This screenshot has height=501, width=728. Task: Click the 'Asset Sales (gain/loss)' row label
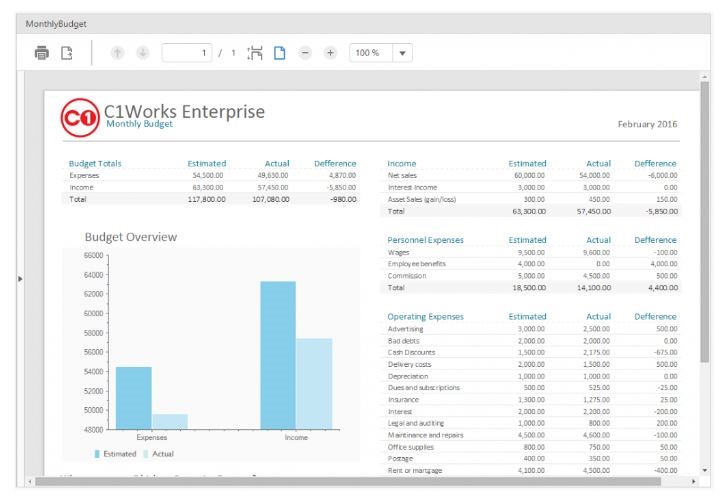point(422,199)
